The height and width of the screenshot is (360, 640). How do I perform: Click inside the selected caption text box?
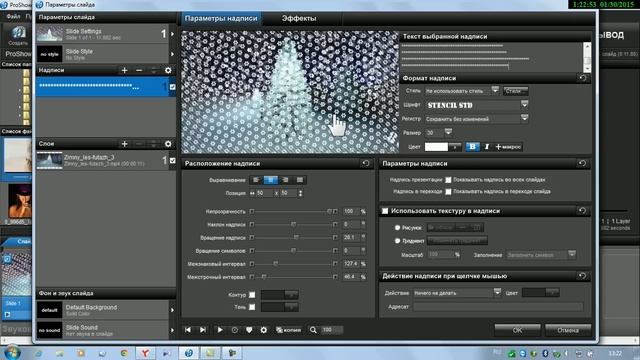(x=491, y=57)
